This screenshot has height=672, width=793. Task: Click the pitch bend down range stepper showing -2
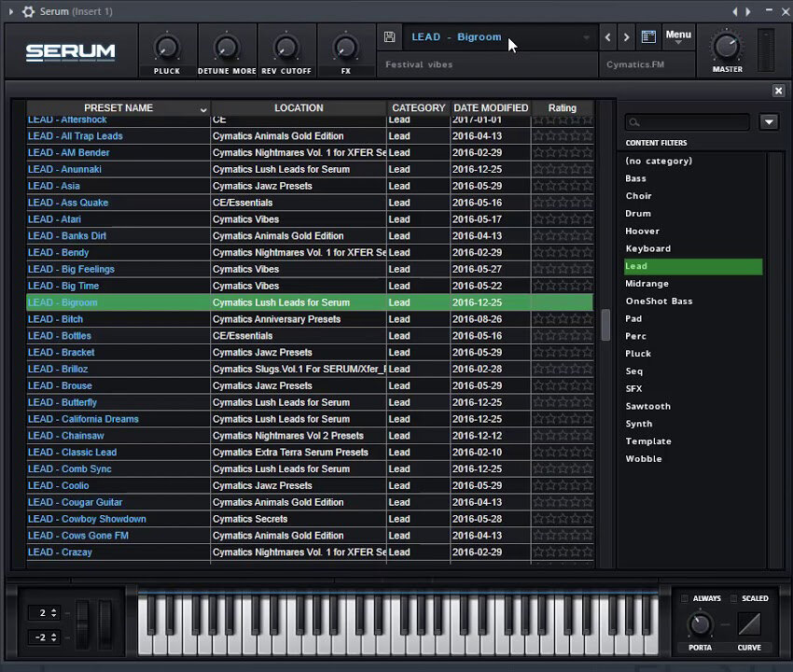click(x=44, y=637)
